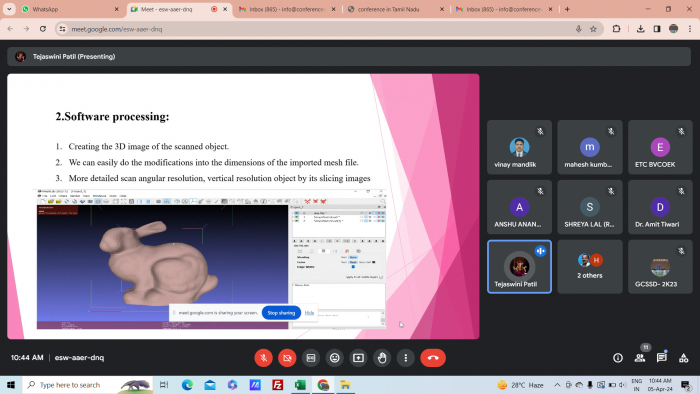The image size is (700, 394).
Task: Expand the tab search dropdown arrow
Action: point(9,9)
